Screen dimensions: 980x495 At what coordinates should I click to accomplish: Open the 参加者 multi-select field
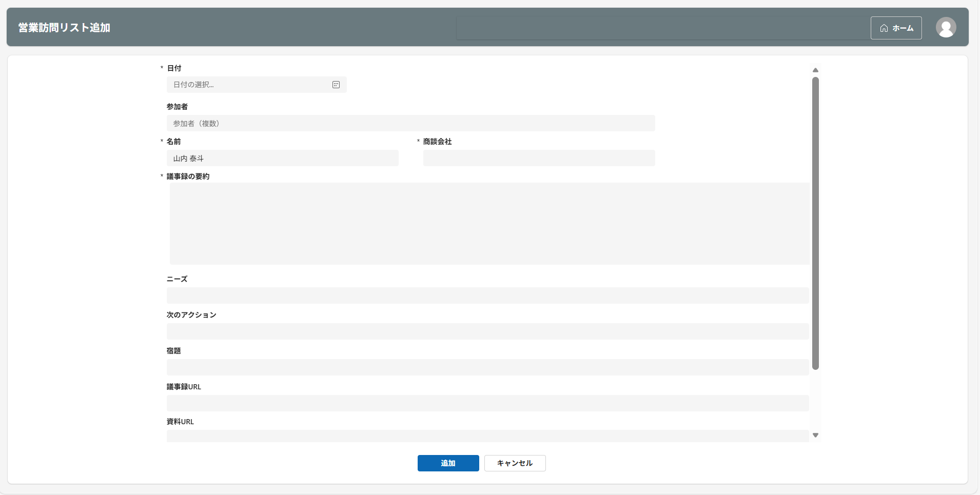tap(410, 123)
